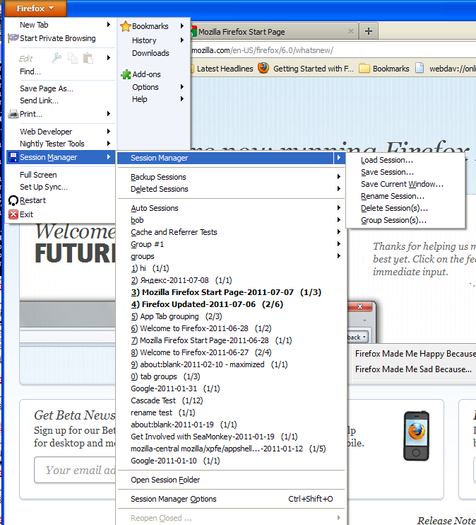Click the Private Browsing mask icon

click(x=13, y=38)
